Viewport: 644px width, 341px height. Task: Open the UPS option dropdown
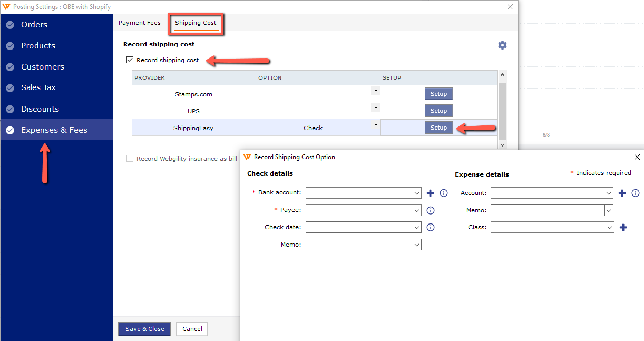click(x=375, y=108)
